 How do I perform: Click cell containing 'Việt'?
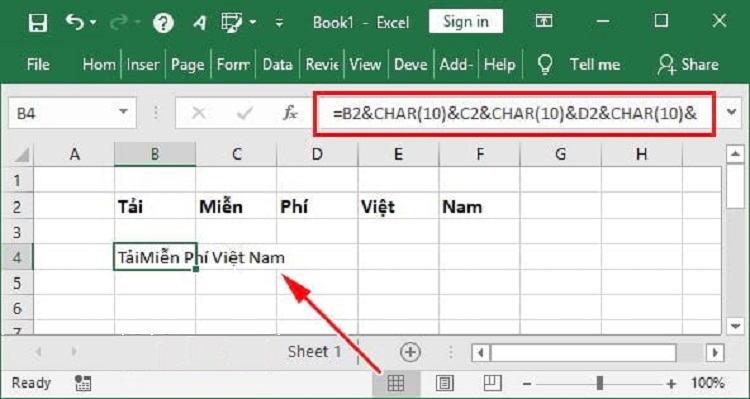pyautogui.click(x=398, y=206)
